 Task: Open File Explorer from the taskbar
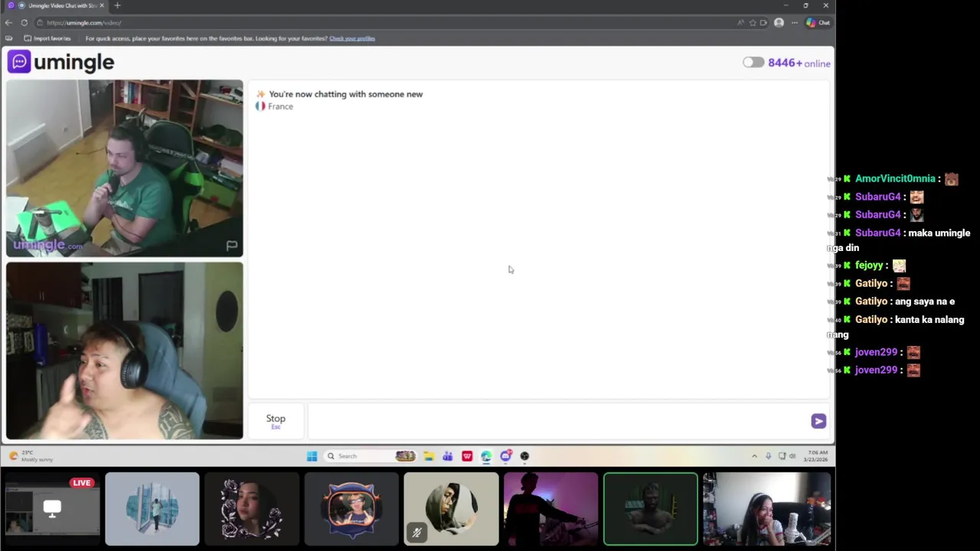tap(429, 456)
